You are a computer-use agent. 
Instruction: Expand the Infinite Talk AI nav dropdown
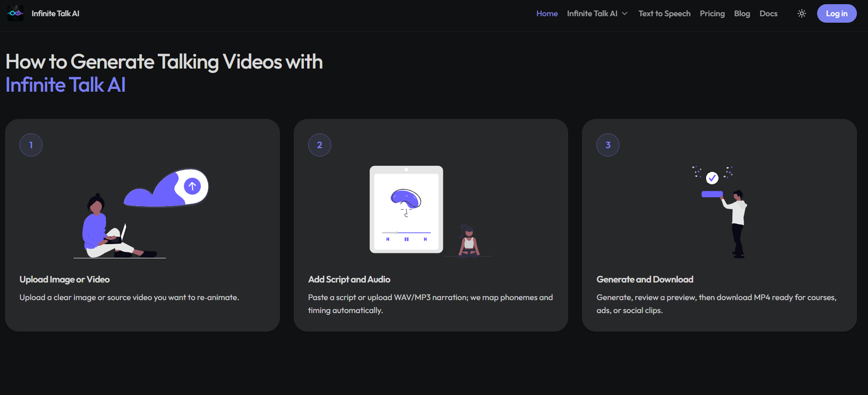pos(597,13)
